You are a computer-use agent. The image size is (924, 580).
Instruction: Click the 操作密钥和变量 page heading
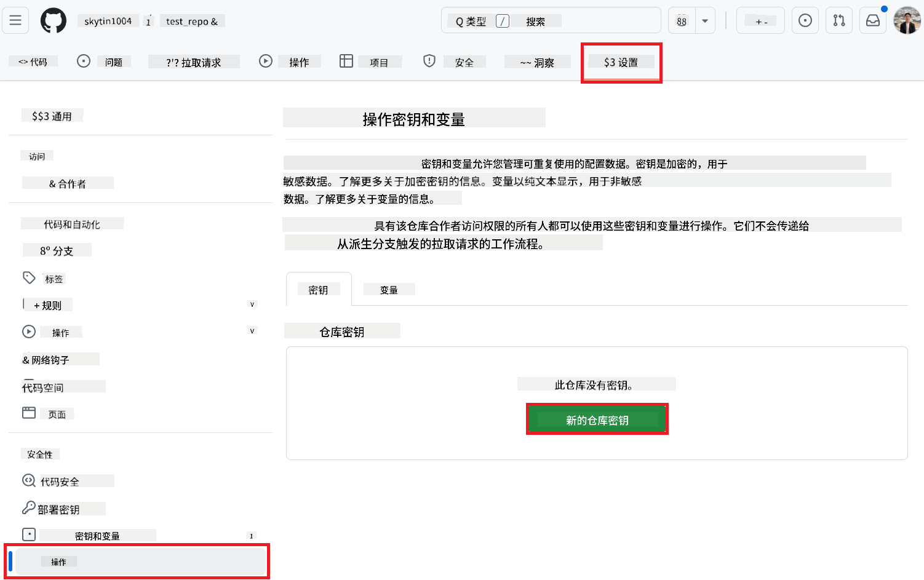414,118
